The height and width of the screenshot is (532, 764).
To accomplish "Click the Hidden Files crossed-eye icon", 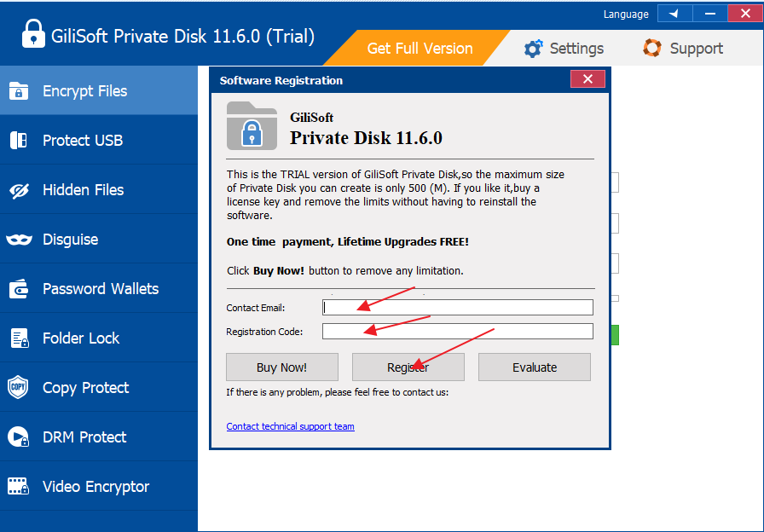I will pos(19,190).
